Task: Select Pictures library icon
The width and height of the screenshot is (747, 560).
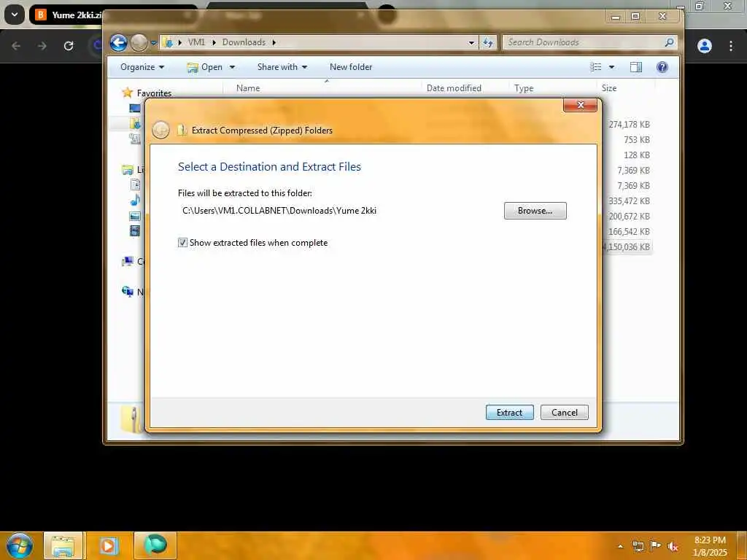Action: [x=135, y=216]
